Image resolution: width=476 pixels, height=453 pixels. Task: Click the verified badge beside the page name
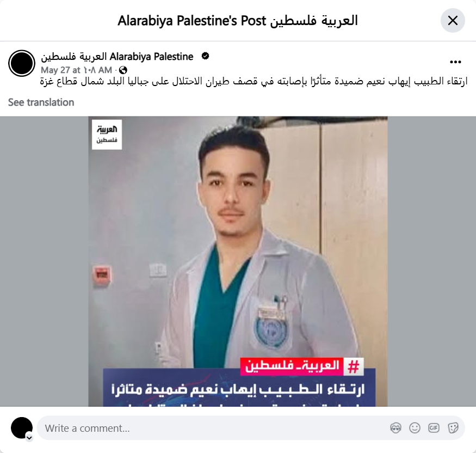click(205, 56)
